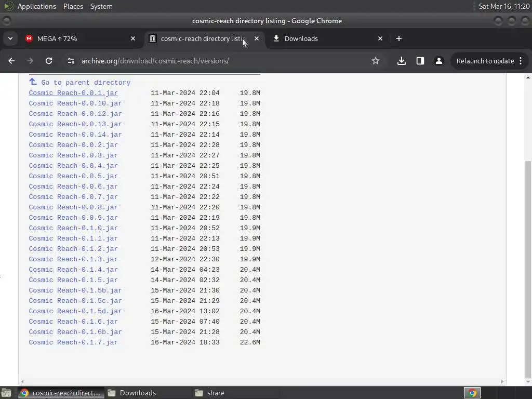The height and width of the screenshot is (399, 532).
Task: Close the MEGA tab
Action: (133, 38)
